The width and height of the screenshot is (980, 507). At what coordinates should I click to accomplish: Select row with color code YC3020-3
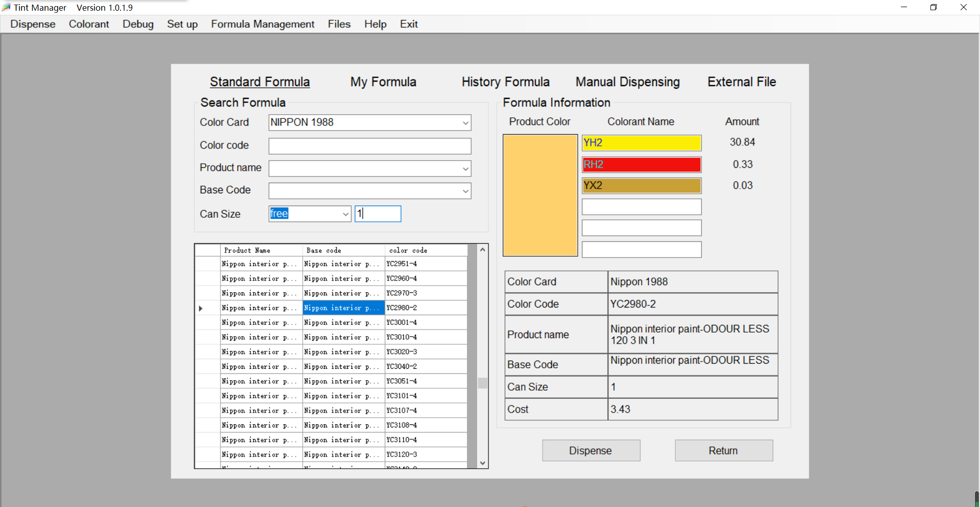pyautogui.click(x=331, y=352)
